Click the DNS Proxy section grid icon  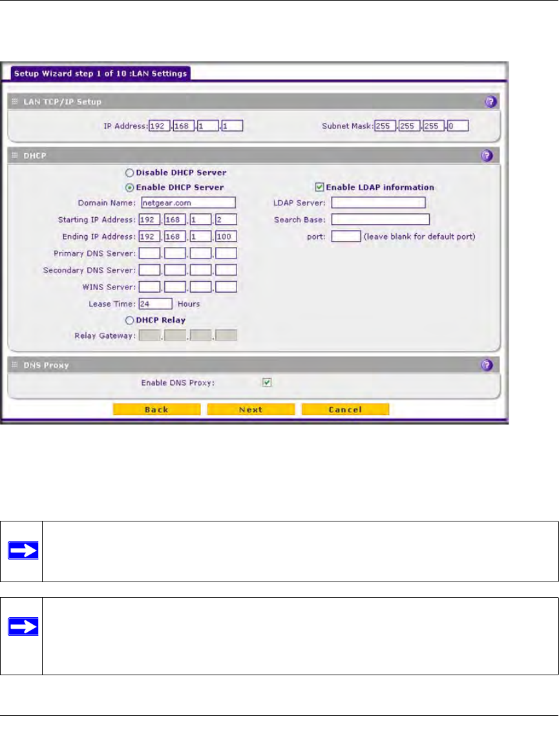(x=14, y=364)
